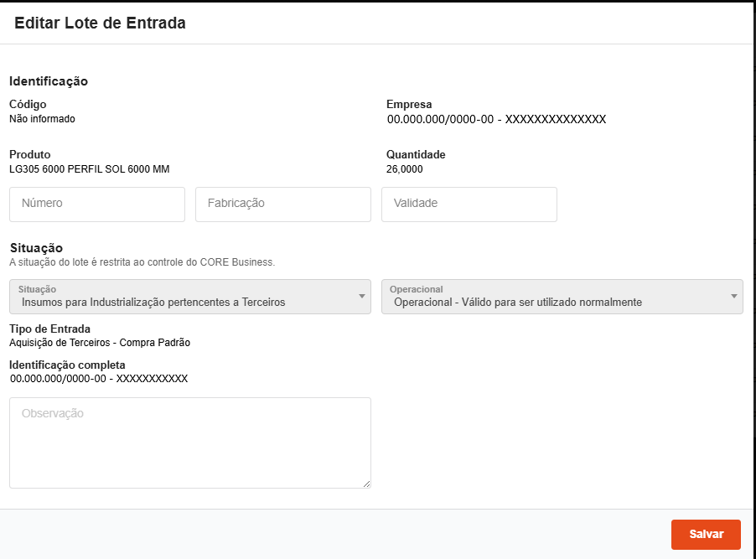Select the Fabricação date field
The height and width of the screenshot is (559, 756).
(282, 204)
